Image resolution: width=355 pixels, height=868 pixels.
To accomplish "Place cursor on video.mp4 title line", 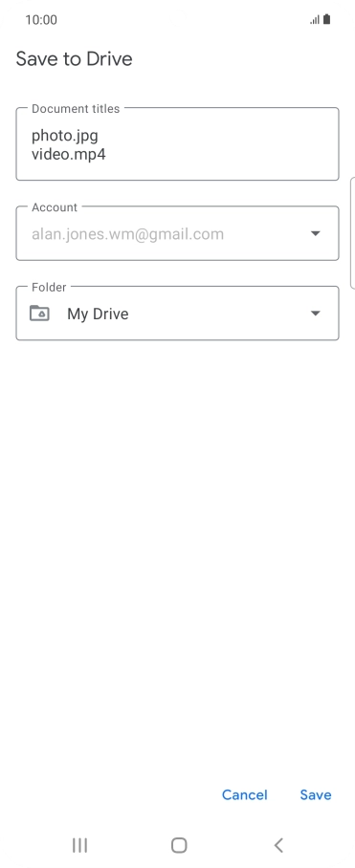I will (x=69, y=154).
